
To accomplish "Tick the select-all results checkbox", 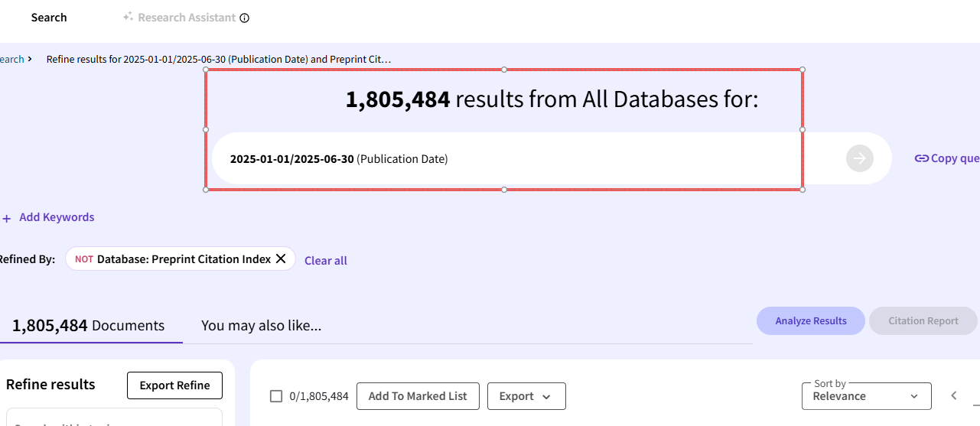I will click(x=276, y=396).
